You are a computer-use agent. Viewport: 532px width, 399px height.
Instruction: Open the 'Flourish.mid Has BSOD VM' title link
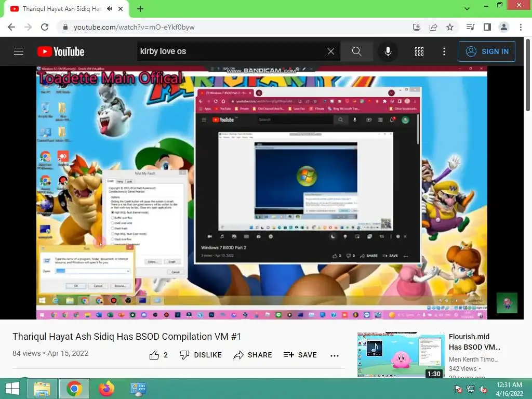click(474, 342)
